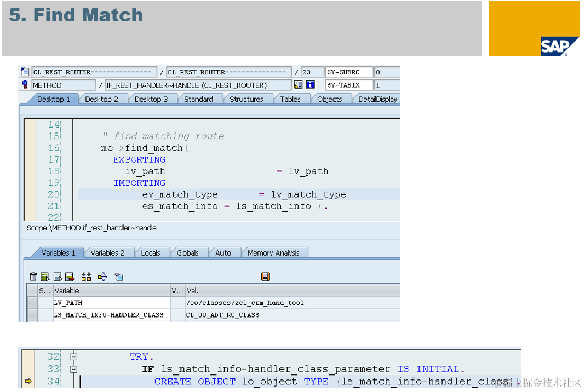The image size is (585, 392).
Task: Click the line number field showing 23
Action: click(312, 72)
